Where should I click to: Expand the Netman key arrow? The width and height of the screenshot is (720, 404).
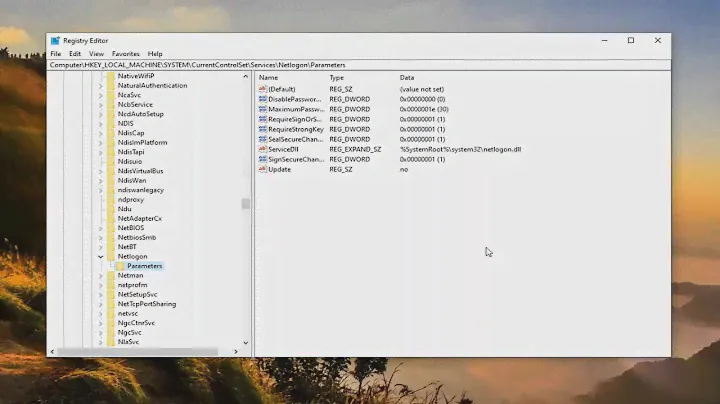point(100,275)
